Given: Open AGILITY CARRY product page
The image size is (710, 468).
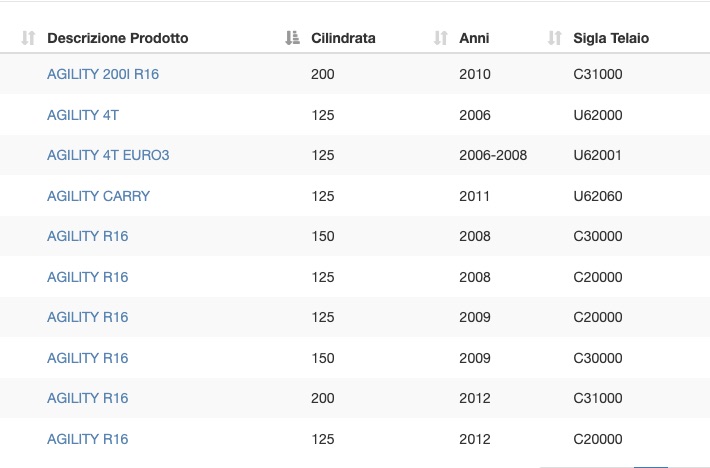Looking at the screenshot, I should [x=98, y=196].
